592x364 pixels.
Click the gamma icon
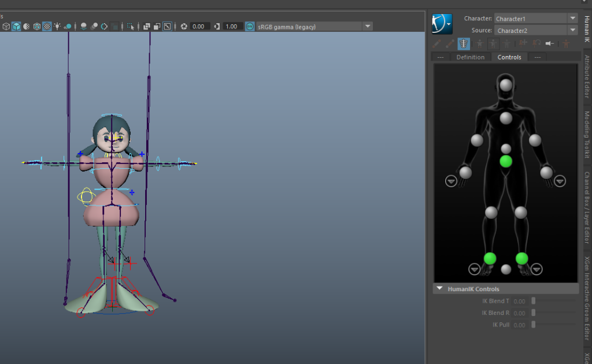point(217,27)
